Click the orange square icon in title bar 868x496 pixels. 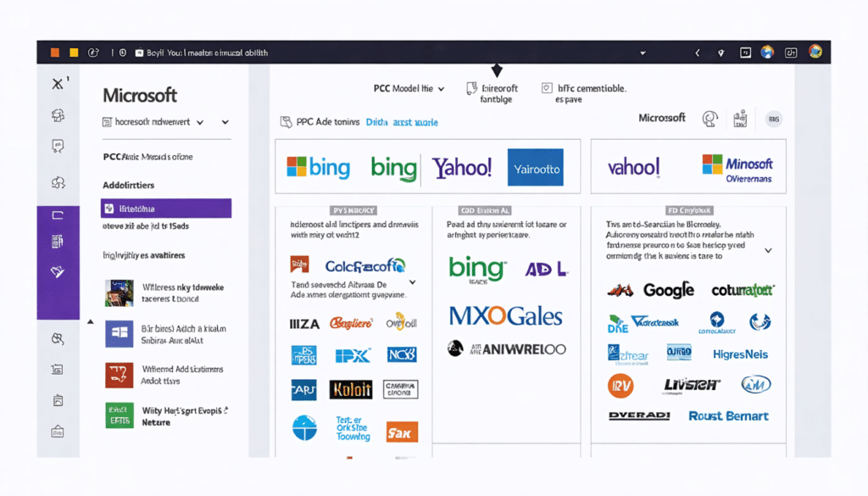pyautogui.click(x=55, y=53)
